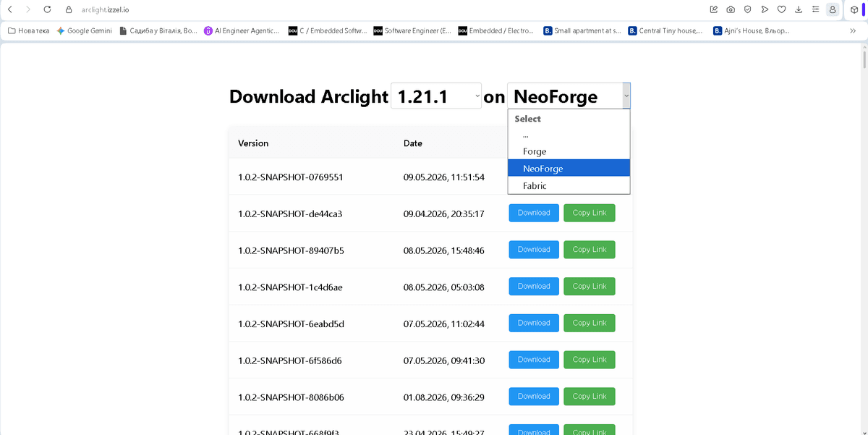Copy link for 1.0.2-SNAPSHOT-6eabd5d
This screenshot has height=435, width=868.
point(590,323)
